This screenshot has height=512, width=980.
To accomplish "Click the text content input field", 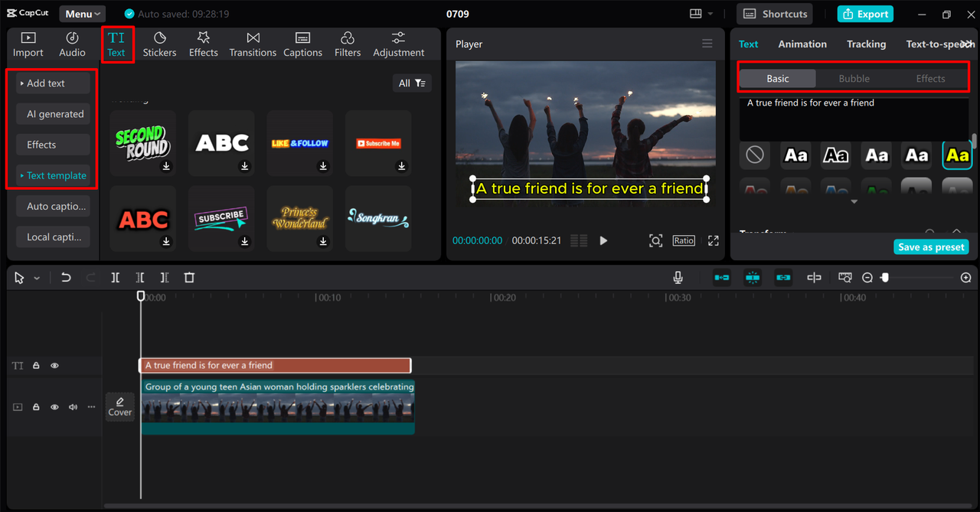I will pyautogui.click(x=854, y=118).
